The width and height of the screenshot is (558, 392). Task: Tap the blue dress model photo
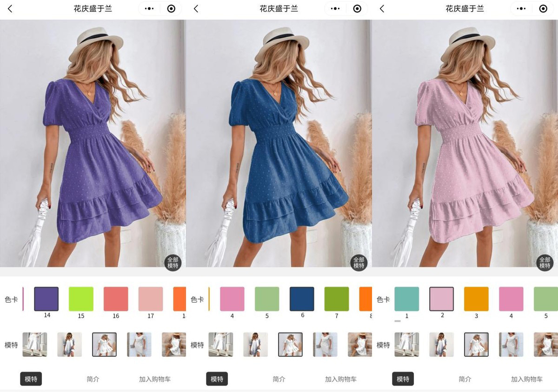(279, 143)
